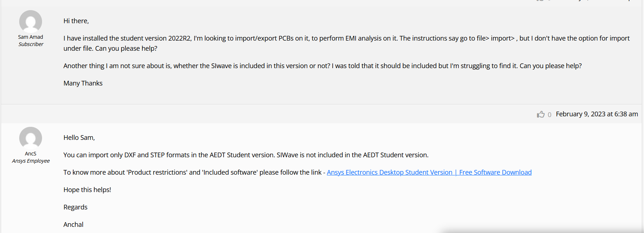Click the "Hi there," greeting text

(76, 21)
